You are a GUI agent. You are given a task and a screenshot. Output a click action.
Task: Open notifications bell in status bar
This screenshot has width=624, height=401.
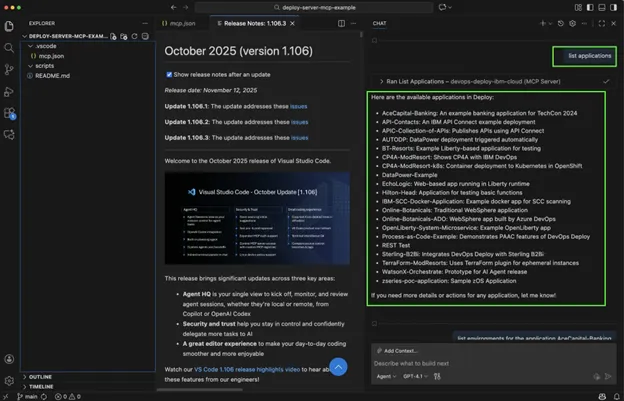click(616, 397)
